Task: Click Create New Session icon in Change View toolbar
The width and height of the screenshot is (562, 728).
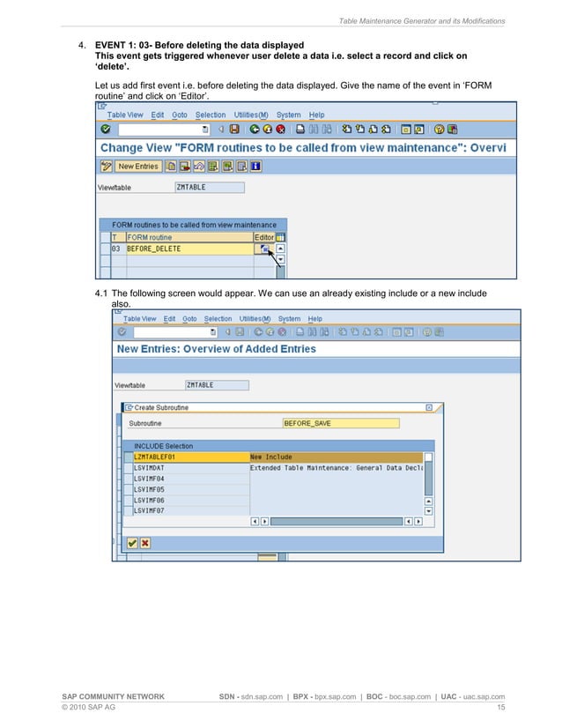Action: coord(406,129)
